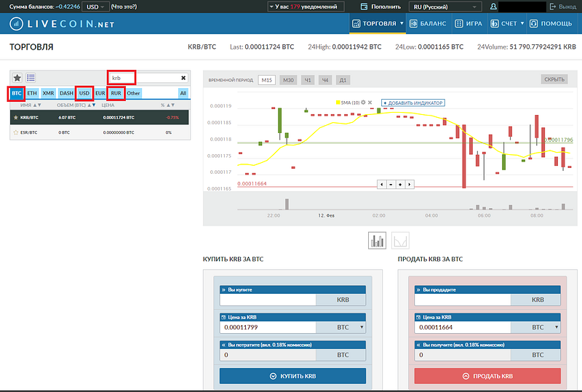582x392 pixels.
Task: Remove the SMA (10) indicator
Action: pyautogui.click(x=370, y=103)
